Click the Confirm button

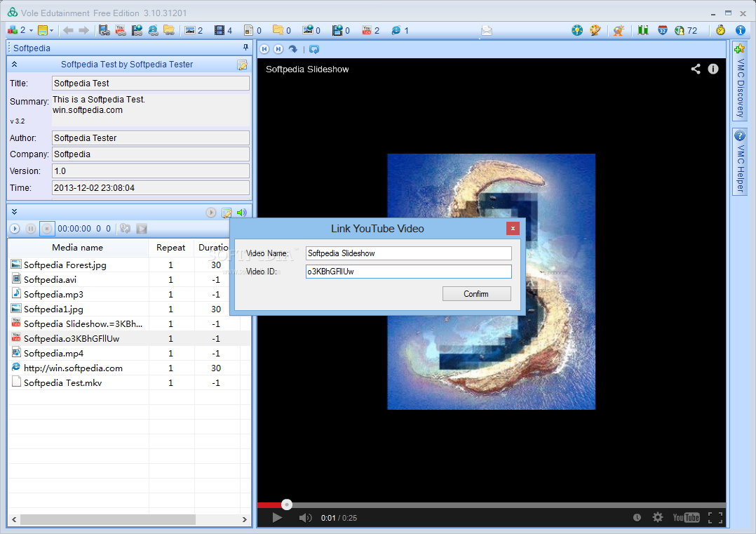tap(476, 294)
